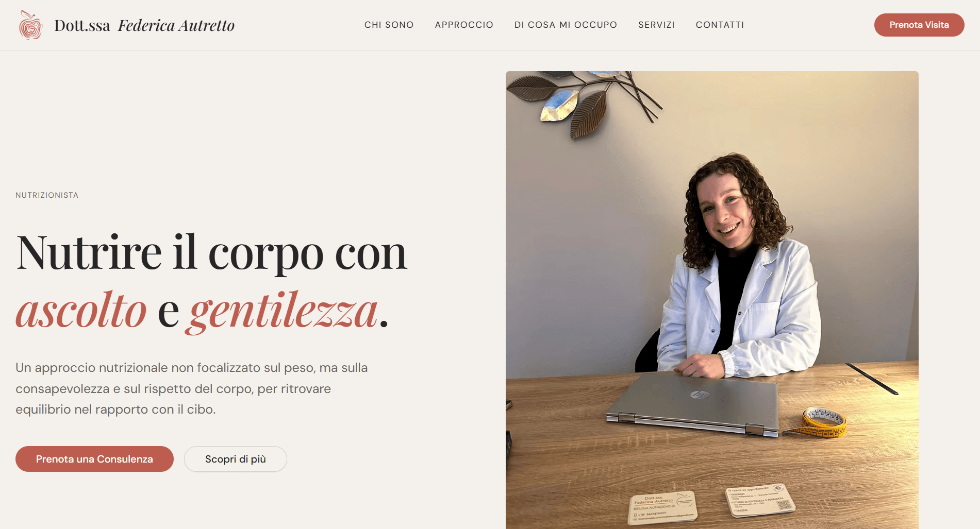Click the NUTRIZIONISTA label text
The image size is (980, 529).
tap(47, 195)
